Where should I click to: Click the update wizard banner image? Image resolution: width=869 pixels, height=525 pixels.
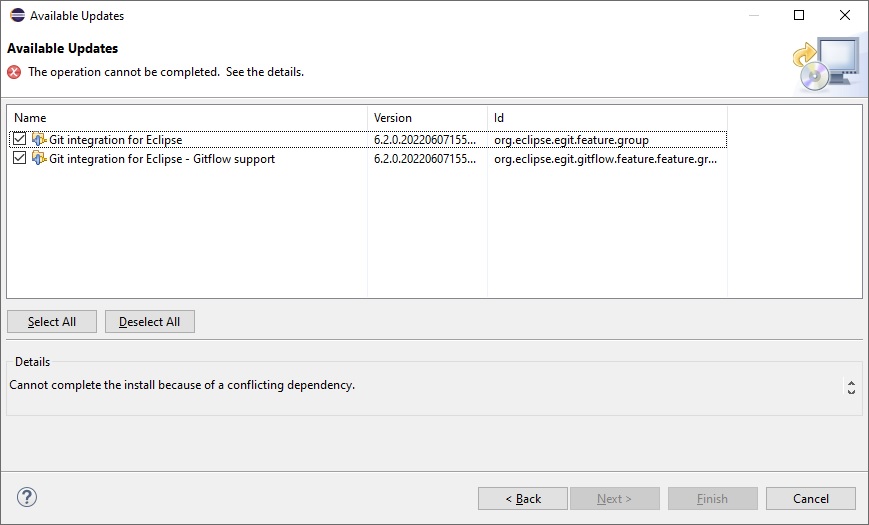pyautogui.click(x=826, y=65)
